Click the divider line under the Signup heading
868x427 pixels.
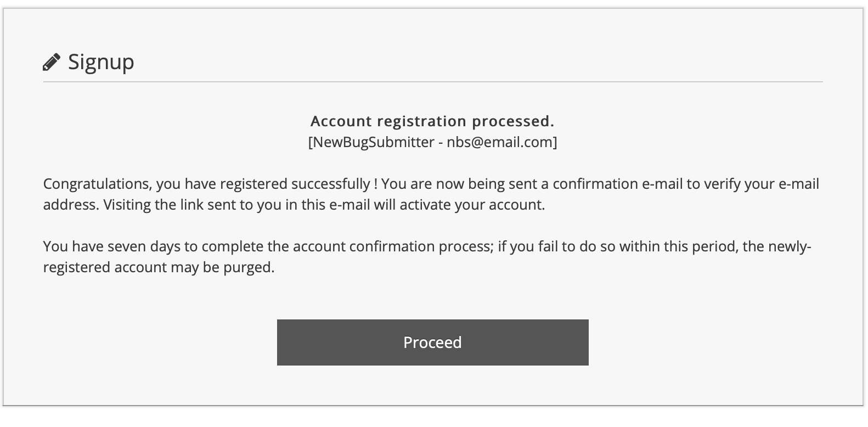point(432,82)
